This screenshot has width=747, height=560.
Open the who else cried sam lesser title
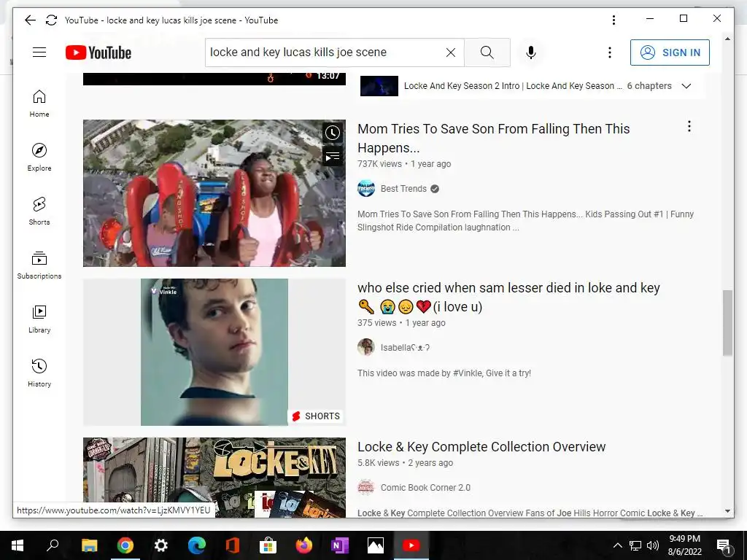pos(508,297)
